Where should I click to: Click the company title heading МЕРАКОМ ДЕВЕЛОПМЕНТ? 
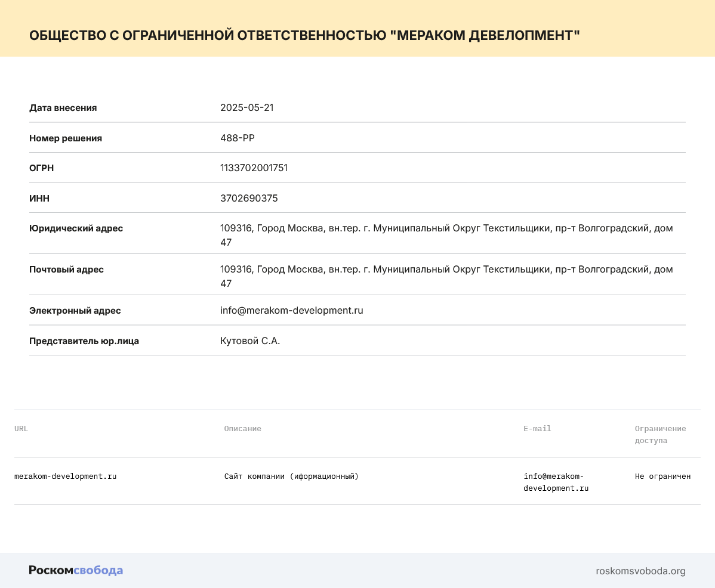(304, 35)
